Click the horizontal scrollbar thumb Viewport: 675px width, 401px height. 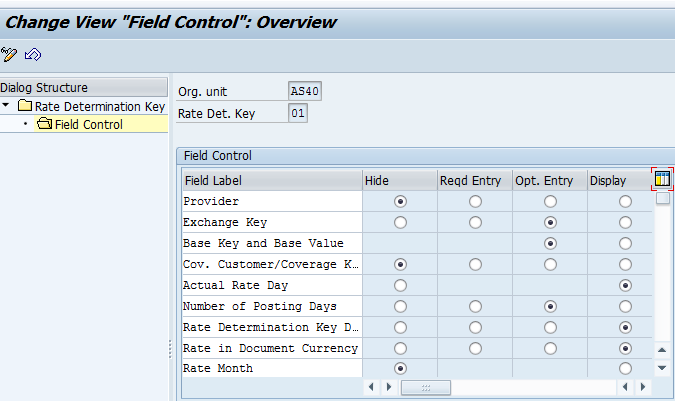[425, 387]
